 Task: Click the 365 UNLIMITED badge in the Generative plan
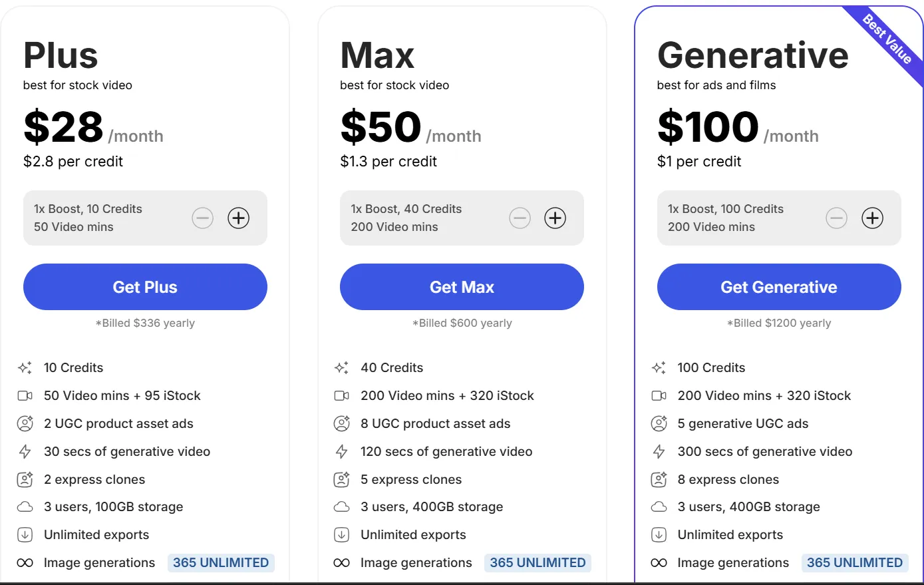855,563
